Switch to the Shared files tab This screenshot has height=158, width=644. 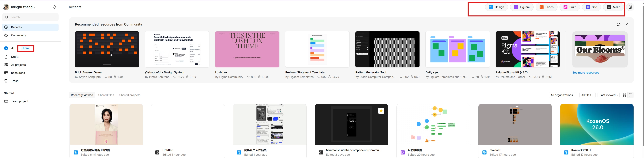[x=106, y=95]
